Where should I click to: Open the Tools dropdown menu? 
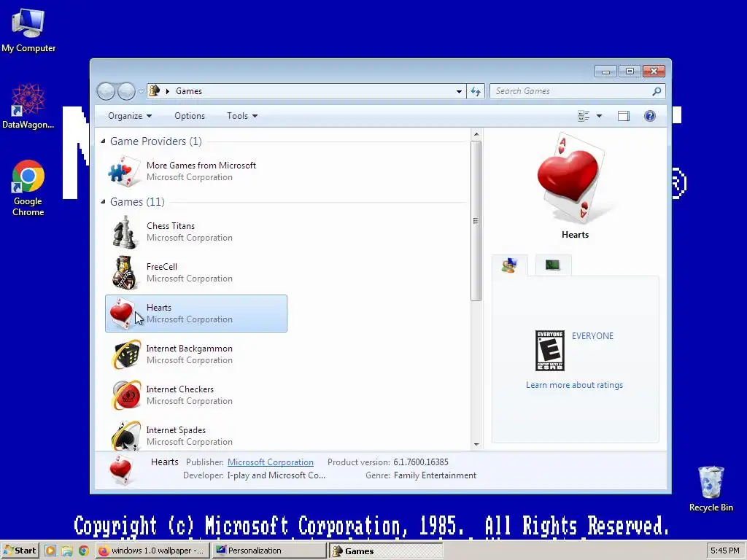[x=242, y=116]
